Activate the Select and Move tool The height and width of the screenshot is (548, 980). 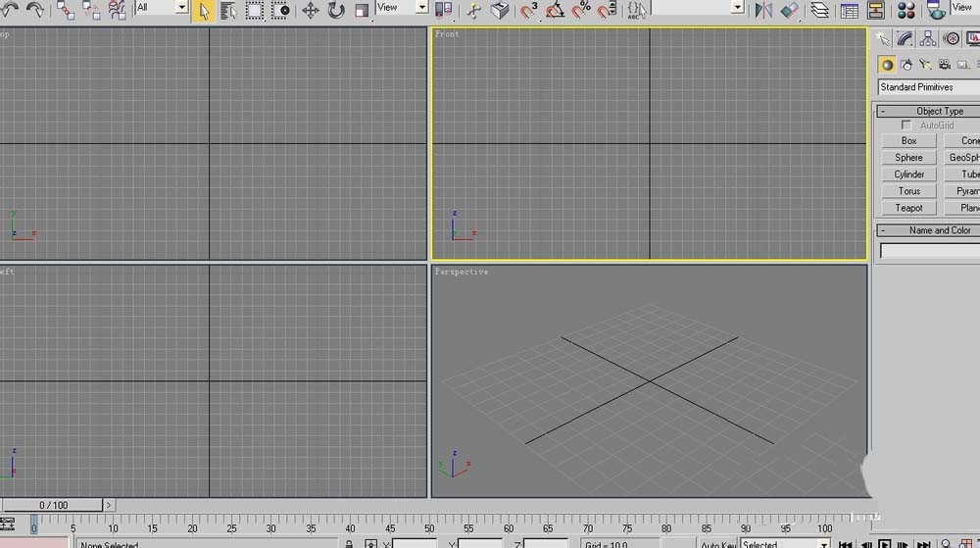310,11
